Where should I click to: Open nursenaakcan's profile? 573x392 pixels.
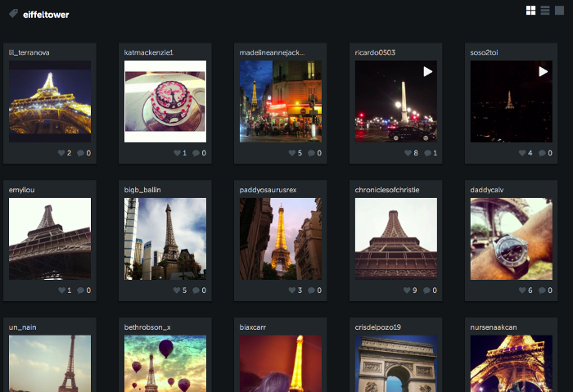pyautogui.click(x=494, y=327)
